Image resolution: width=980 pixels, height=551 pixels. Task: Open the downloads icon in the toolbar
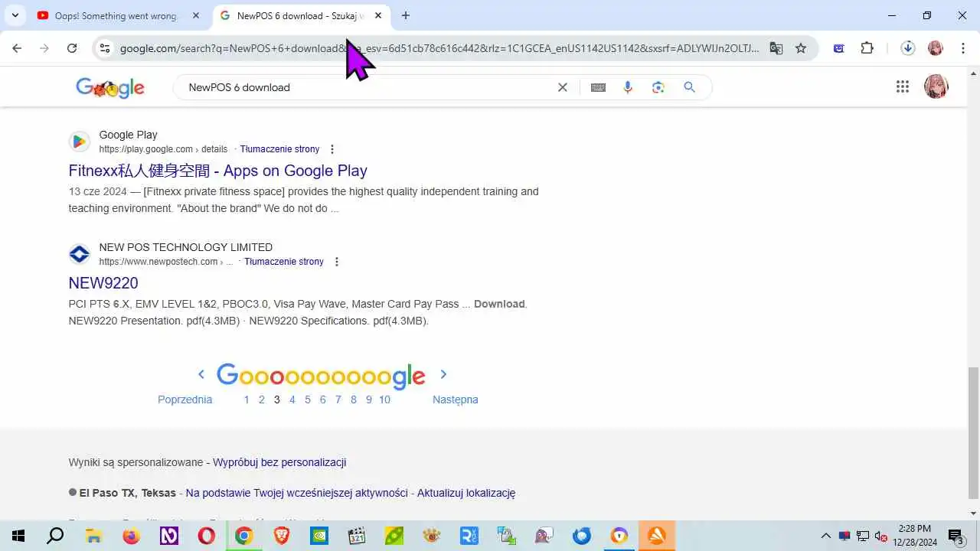click(x=908, y=48)
